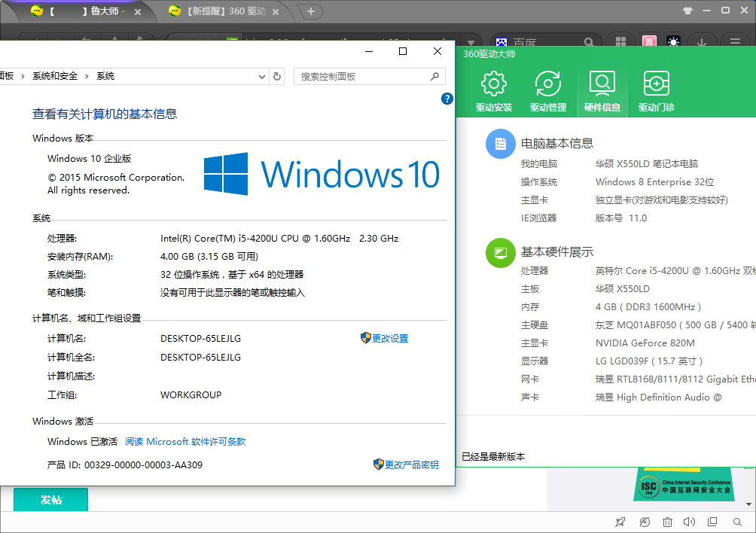Click the speaker sound icon in status bar
Image resolution: width=756 pixels, height=533 pixels.
tap(689, 522)
